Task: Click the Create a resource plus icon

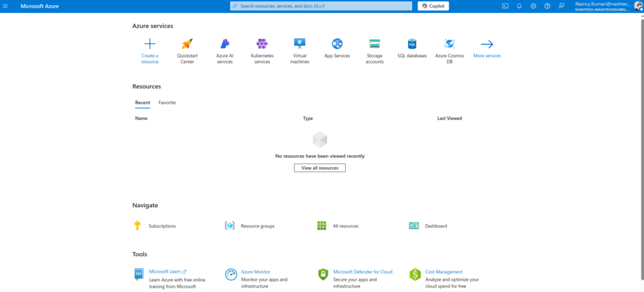Action: (150, 44)
